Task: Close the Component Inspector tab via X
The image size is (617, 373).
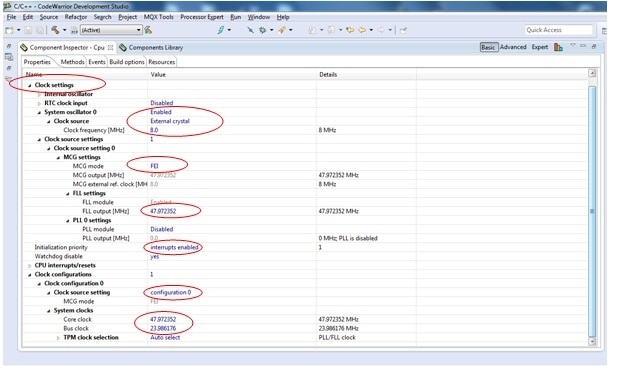Action: click(111, 48)
